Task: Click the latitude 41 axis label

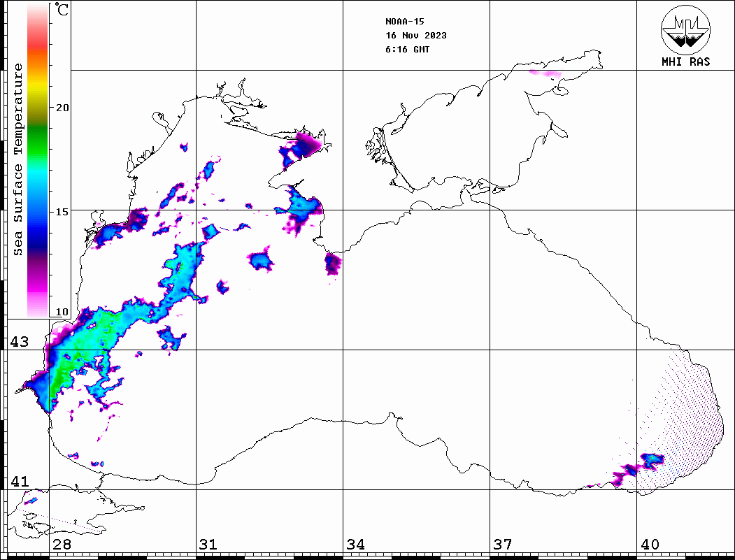Action: tap(19, 481)
